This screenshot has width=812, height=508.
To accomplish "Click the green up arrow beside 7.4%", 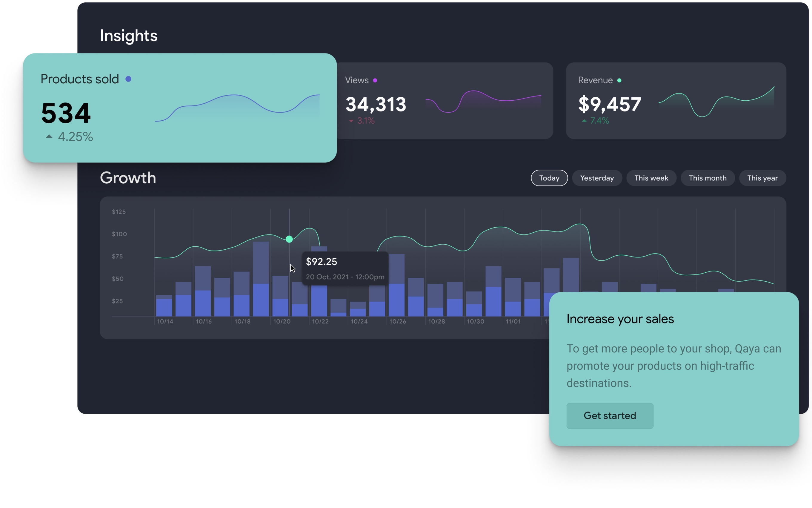I will click(x=584, y=121).
